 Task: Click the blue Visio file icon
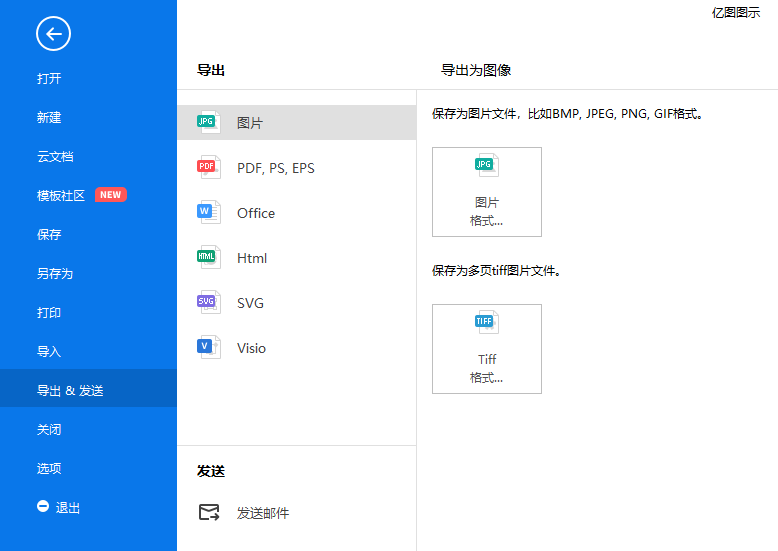tap(208, 347)
